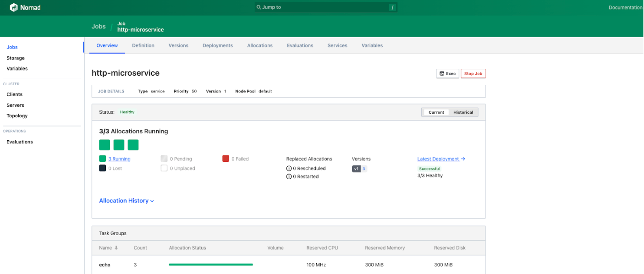
Task: Open the echo task group
Action: pyautogui.click(x=105, y=264)
